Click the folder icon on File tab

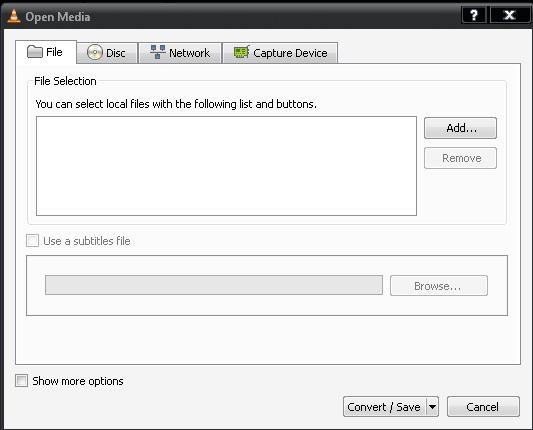(35, 52)
